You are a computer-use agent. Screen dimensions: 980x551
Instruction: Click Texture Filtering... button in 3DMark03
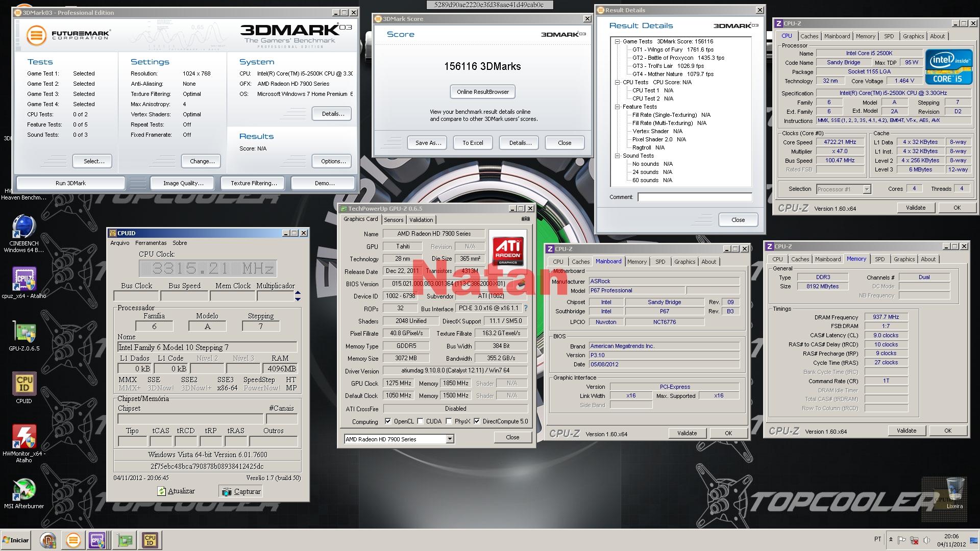tap(254, 183)
